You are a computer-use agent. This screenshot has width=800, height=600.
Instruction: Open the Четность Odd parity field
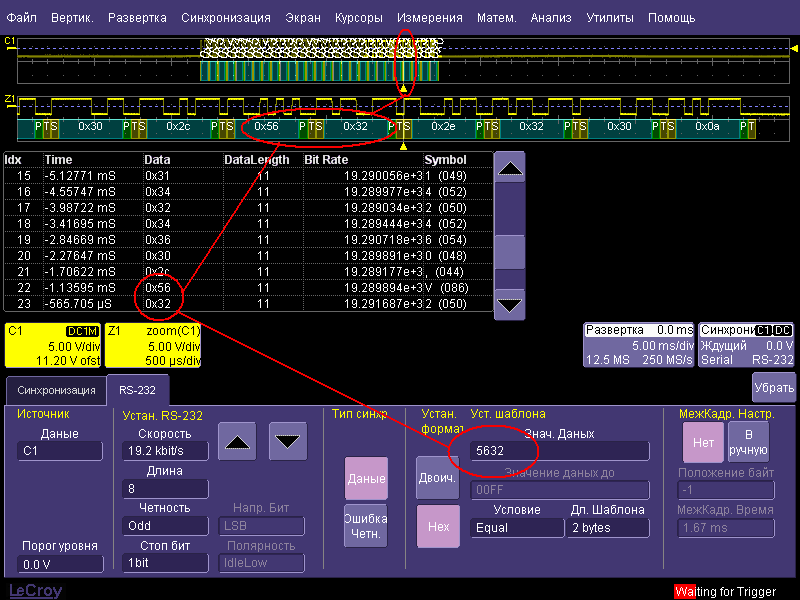click(164, 526)
